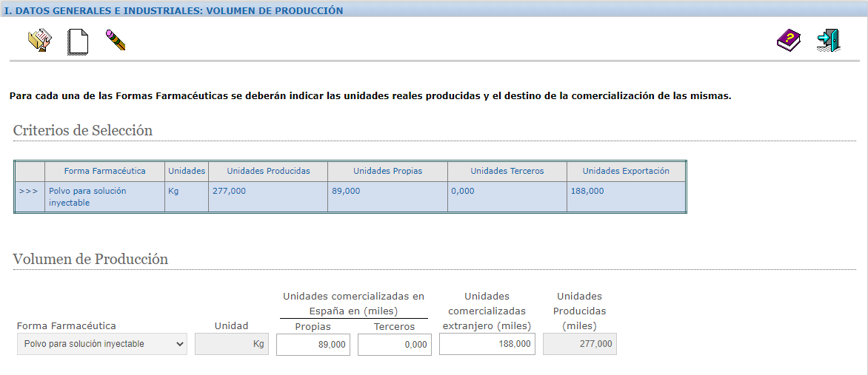Click the 277,000 produced units cell
The height and width of the screenshot is (375, 868).
point(229,191)
